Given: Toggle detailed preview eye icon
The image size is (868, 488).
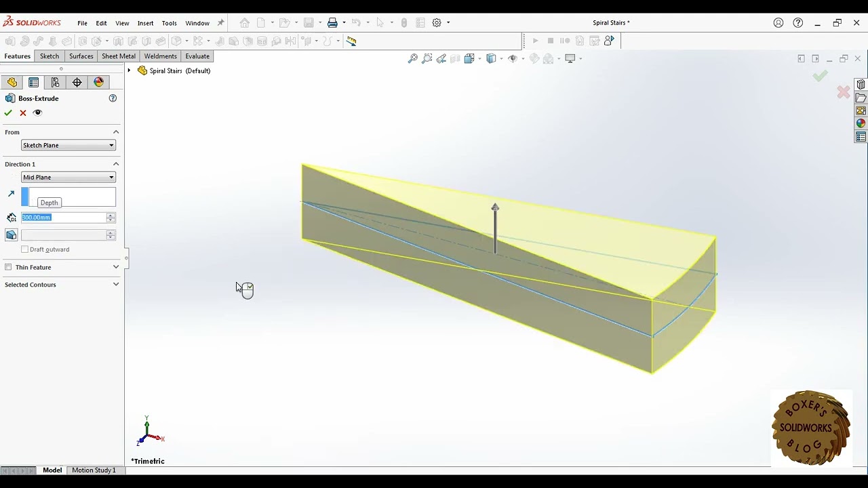Looking at the screenshot, I should click(x=37, y=113).
